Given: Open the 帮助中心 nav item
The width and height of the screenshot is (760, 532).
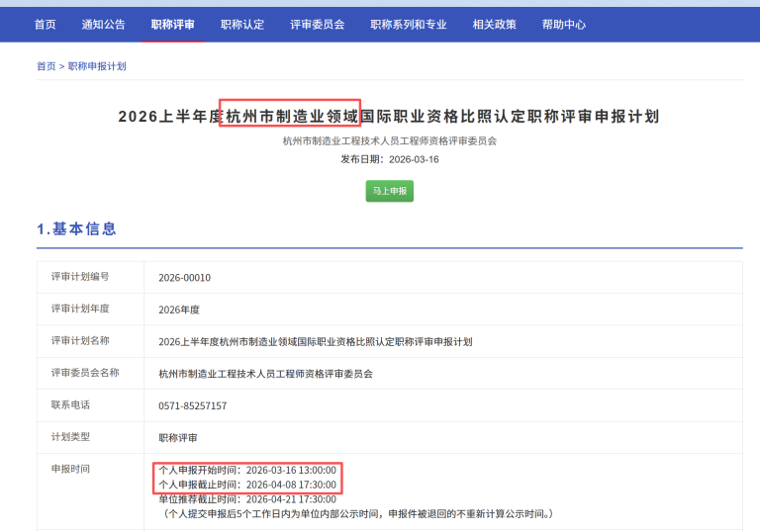Looking at the screenshot, I should pos(563,24).
